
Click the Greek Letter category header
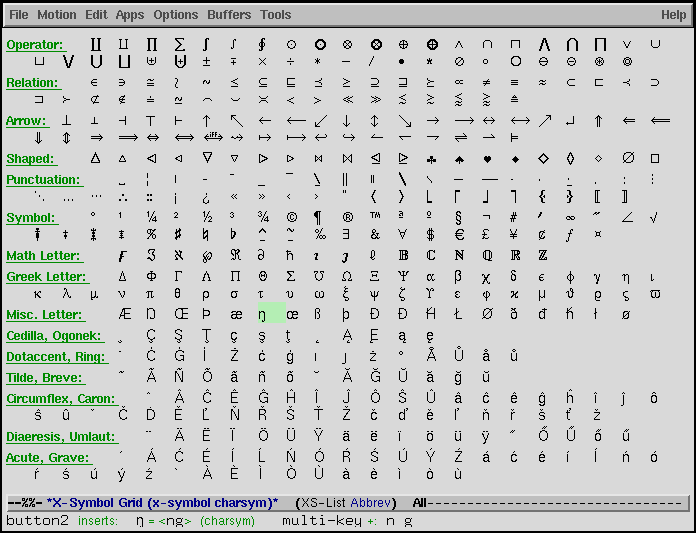[x=44, y=276]
